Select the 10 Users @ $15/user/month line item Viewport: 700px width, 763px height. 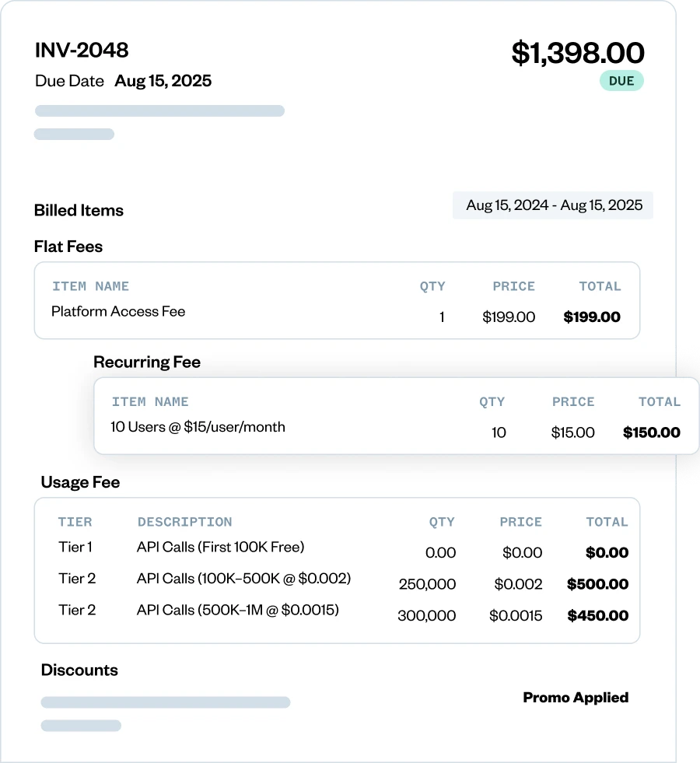coord(198,427)
